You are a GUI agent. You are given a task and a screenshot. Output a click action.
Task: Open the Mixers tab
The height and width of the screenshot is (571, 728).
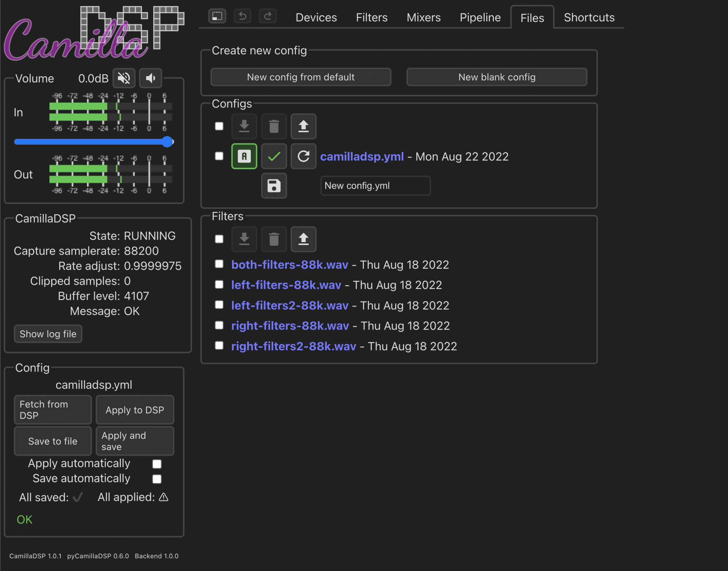point(424,17)
